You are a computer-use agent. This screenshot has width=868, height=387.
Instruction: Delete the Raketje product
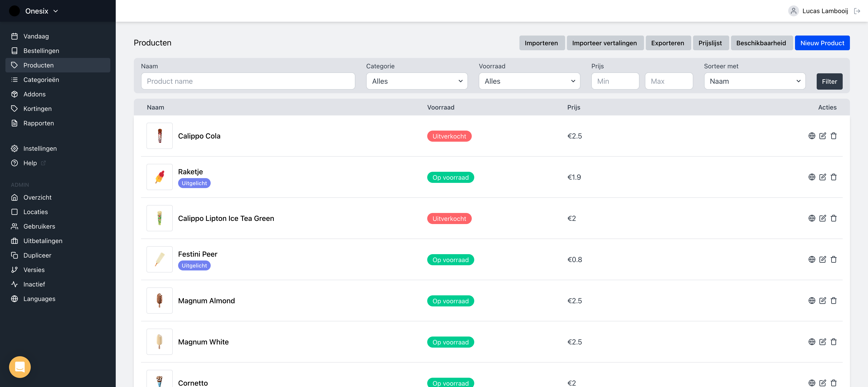(x=834, y=177)
